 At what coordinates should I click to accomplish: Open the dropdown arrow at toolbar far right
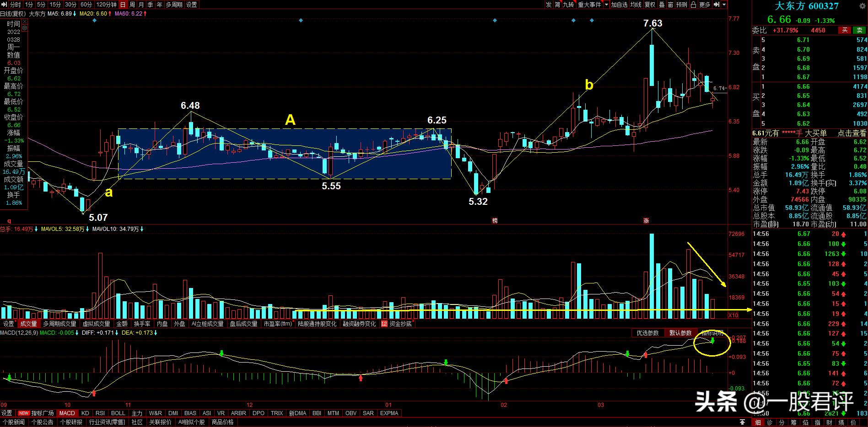pos(724,5)
